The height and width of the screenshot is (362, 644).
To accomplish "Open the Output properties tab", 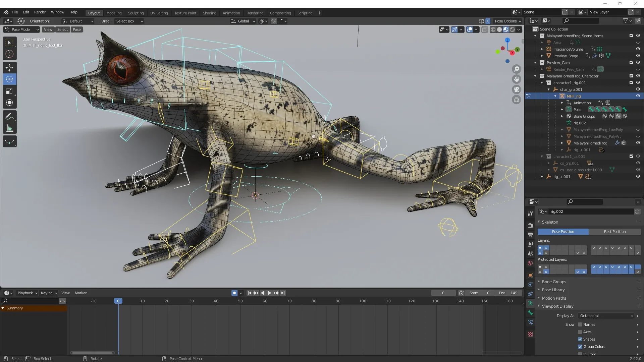I will coord(530,235).
